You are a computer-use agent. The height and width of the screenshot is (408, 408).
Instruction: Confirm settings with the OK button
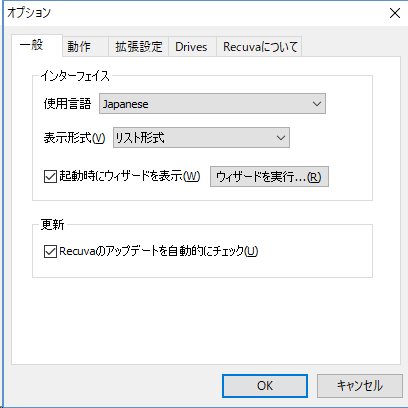click(x=265, y=386)
